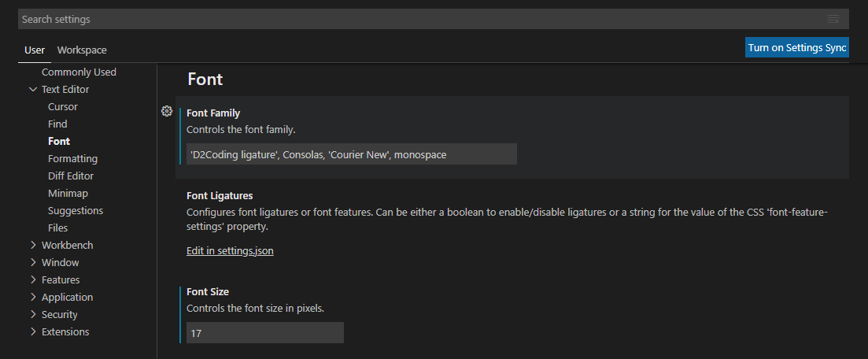Select the Text Editor tree label
The height and width of the screenshot is (359, 868).
pos(65,89)
